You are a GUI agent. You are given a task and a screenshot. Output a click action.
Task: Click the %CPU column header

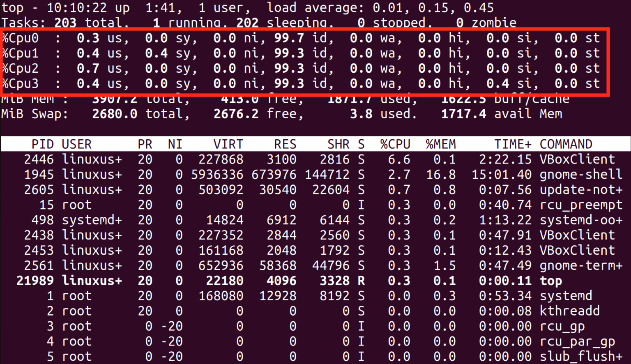point(395,144)
